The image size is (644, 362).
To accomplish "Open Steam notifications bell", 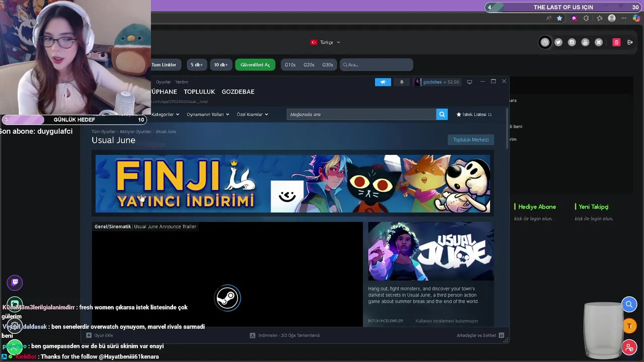I will 401,82.
